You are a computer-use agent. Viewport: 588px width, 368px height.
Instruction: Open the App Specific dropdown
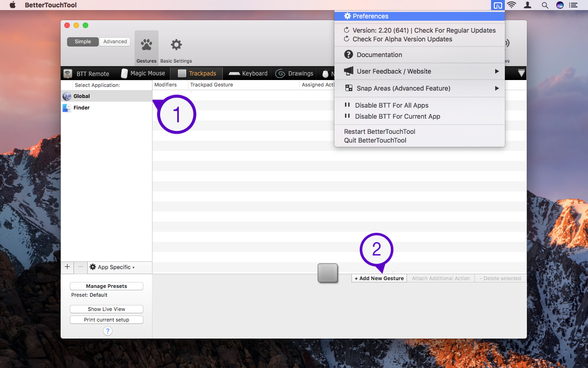[x=113, y=267]
